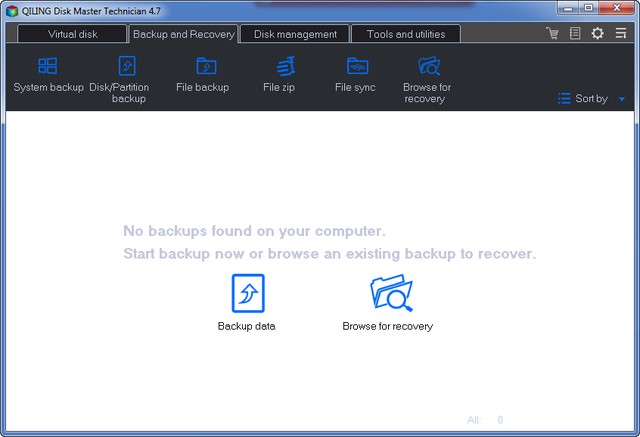Open the File zip tool

coord(279,74)
